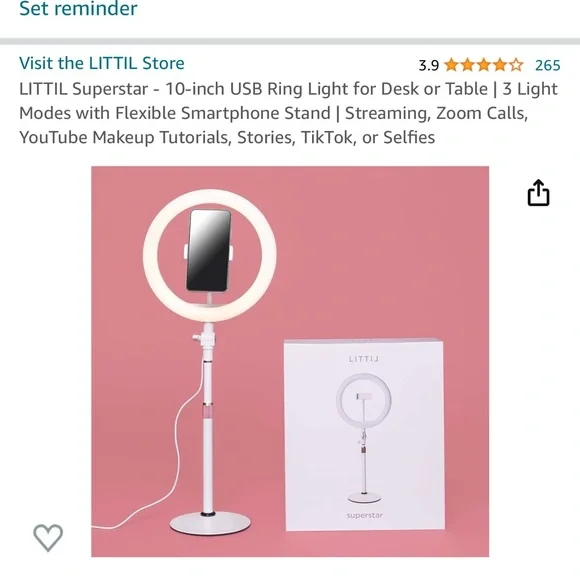Open the main product image on pink background
Viewport: 580px width, 580px height.
pyautogui.click(x=290, y=361)
